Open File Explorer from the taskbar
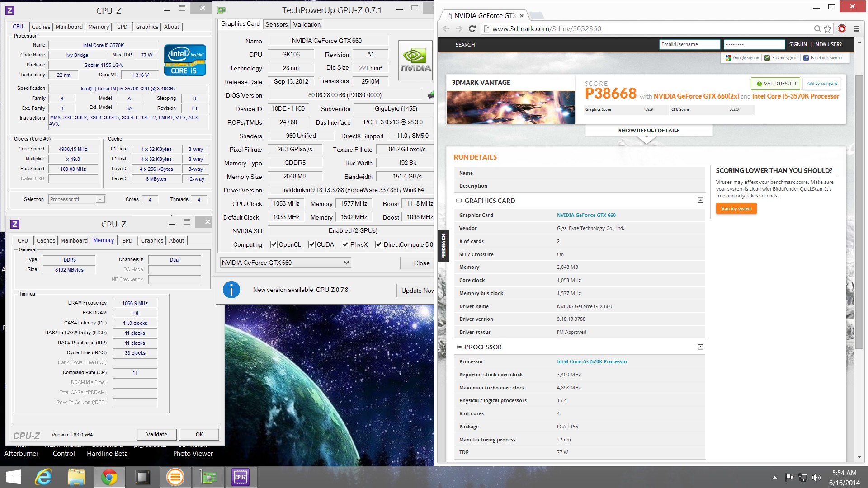This screenshot has height=488, width=868. pyautogui.click(x=76, y=477)
